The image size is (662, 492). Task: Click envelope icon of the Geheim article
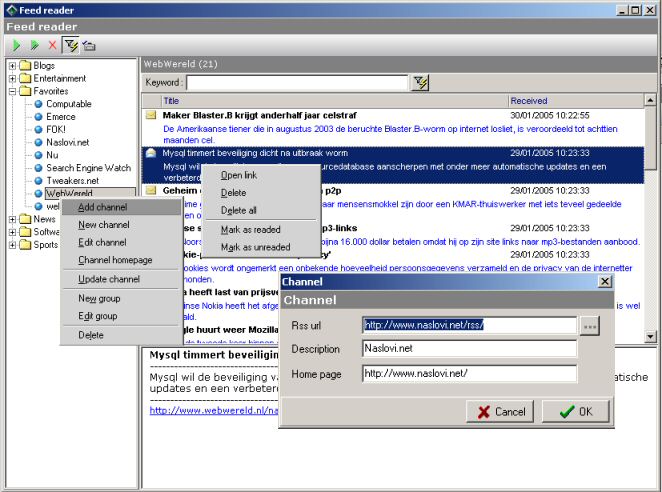point(151,190)
